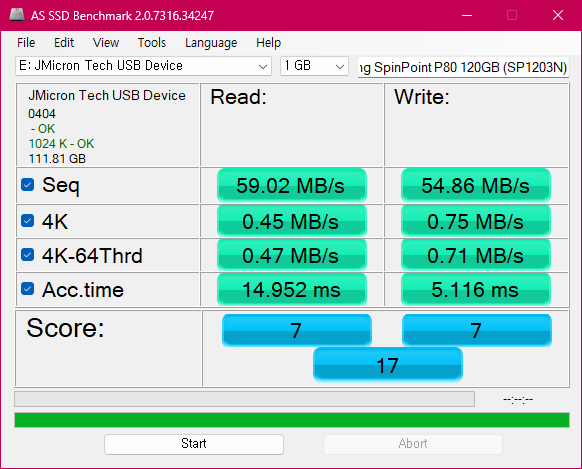582x469 pixels.
Task: Click write access time 5.116 ms
Action: (x=476, y=289)
